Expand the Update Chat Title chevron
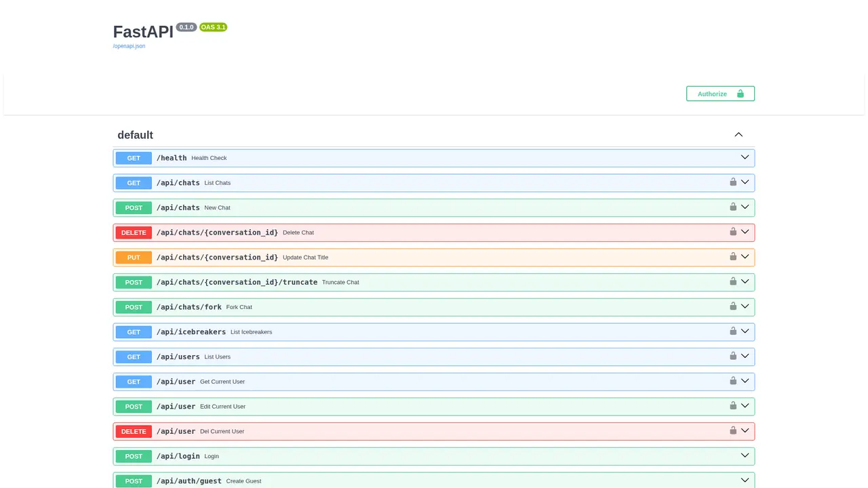 tap(745, 257)
